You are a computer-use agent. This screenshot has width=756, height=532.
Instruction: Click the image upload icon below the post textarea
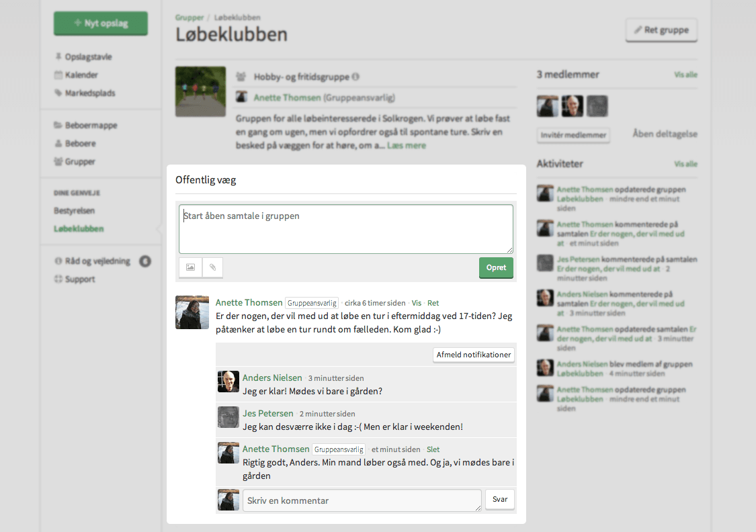point(190,267)
